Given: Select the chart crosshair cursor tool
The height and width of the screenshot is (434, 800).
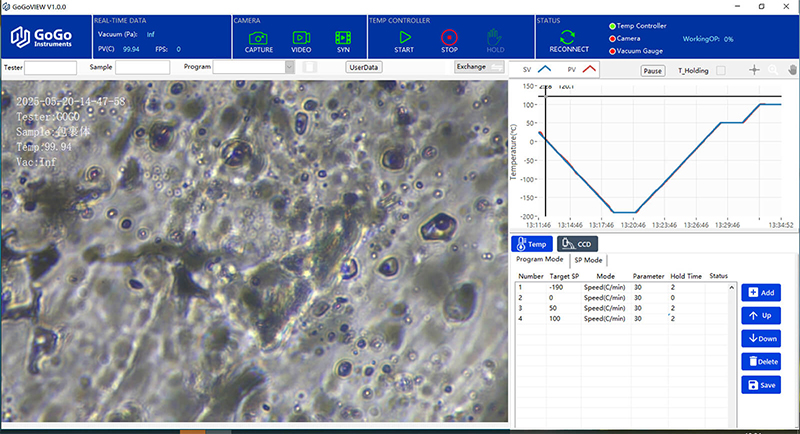Looking at the screenshot, I should (754, 70).
